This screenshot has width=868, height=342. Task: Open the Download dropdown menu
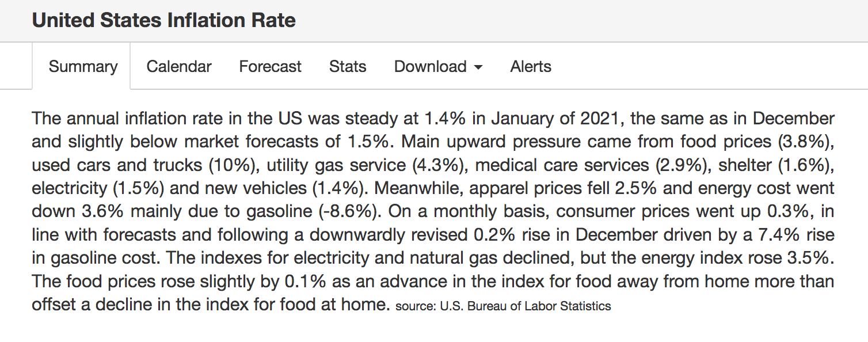439,66
